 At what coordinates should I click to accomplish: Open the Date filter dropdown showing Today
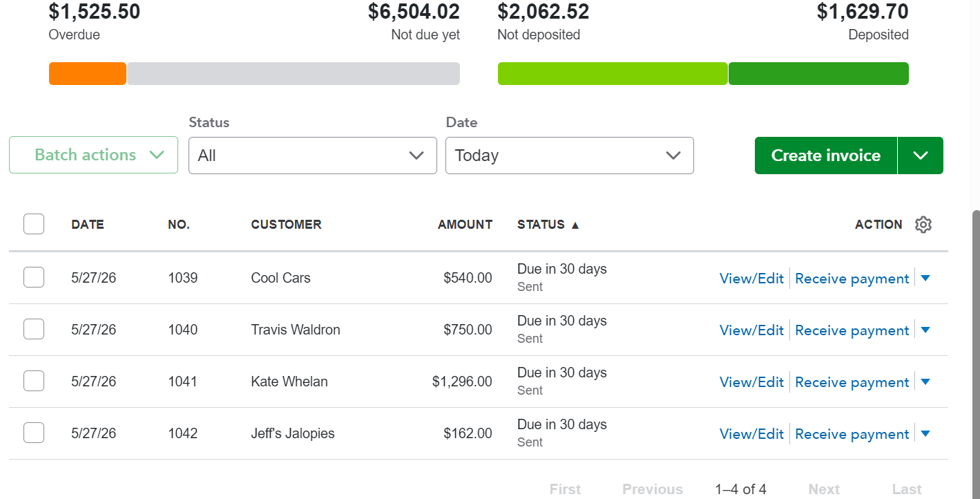point(570,156)
